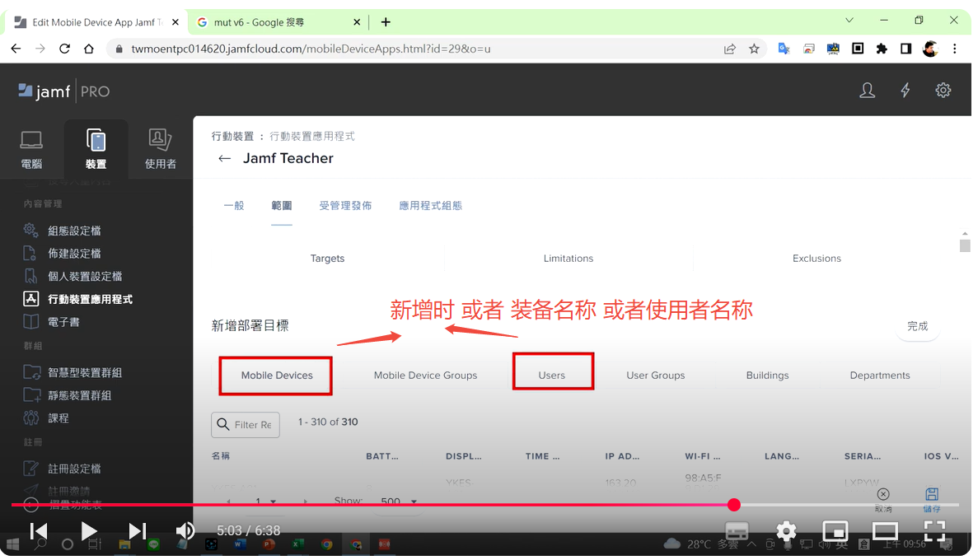Mute the video volume speaker icon

pos(185,531)
